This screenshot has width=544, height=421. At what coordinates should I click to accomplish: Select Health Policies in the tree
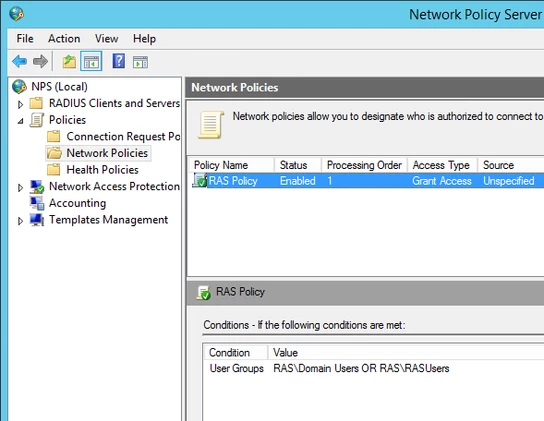tap(102, 170)
